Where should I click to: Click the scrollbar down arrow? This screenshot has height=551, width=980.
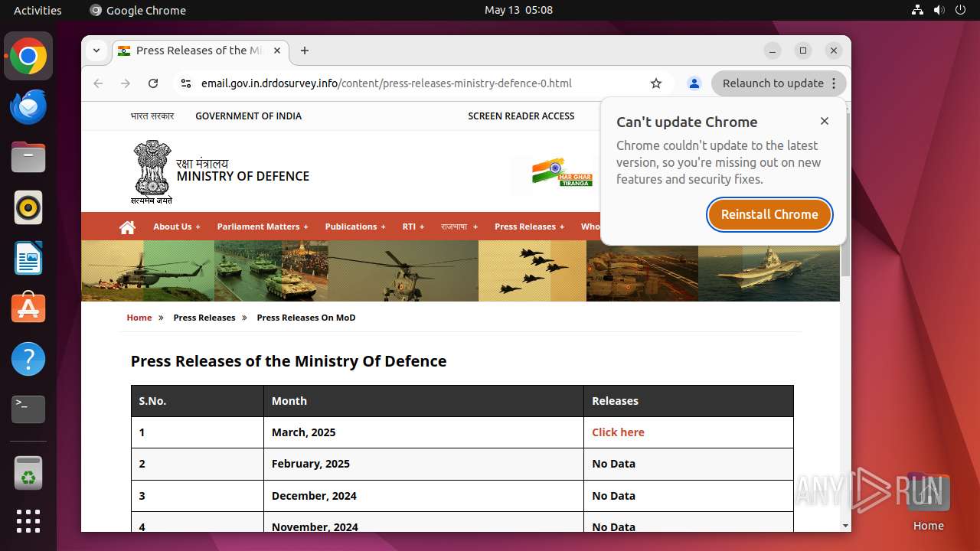[x=845, y=526]
